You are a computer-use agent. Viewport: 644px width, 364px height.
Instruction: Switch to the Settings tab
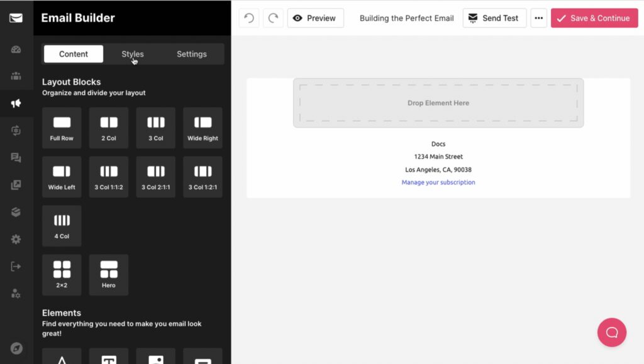pyautogui.click(x=191, y=54)
